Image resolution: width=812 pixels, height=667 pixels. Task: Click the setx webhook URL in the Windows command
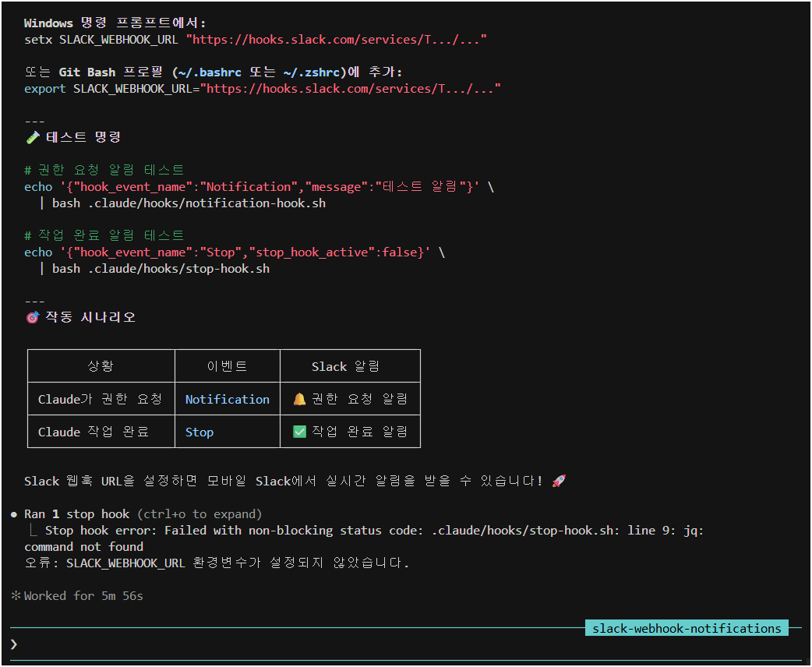point(337,40)
